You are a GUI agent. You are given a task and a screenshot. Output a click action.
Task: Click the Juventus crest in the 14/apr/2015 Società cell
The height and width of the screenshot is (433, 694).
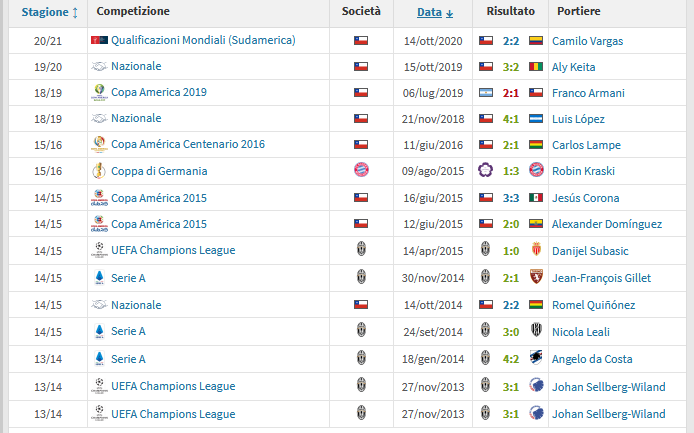[x=361, y=250]
